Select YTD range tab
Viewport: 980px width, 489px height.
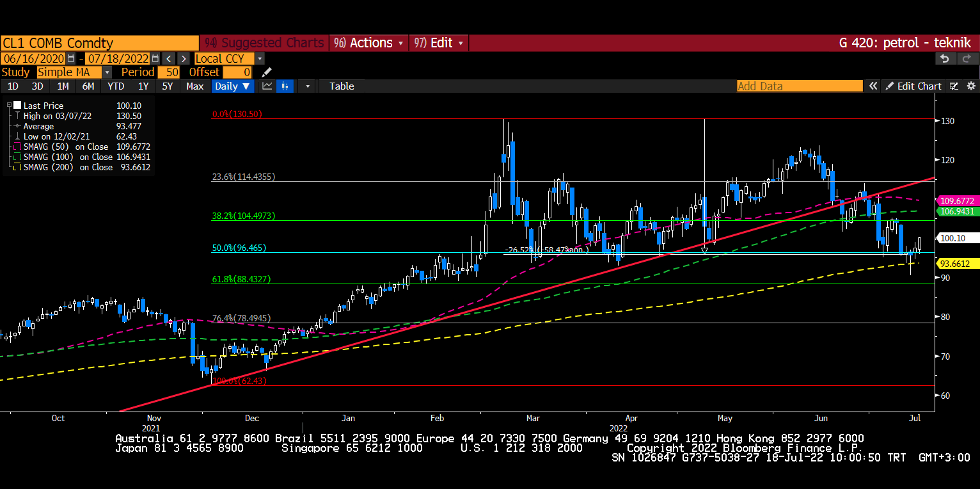[x=116, y=86]
